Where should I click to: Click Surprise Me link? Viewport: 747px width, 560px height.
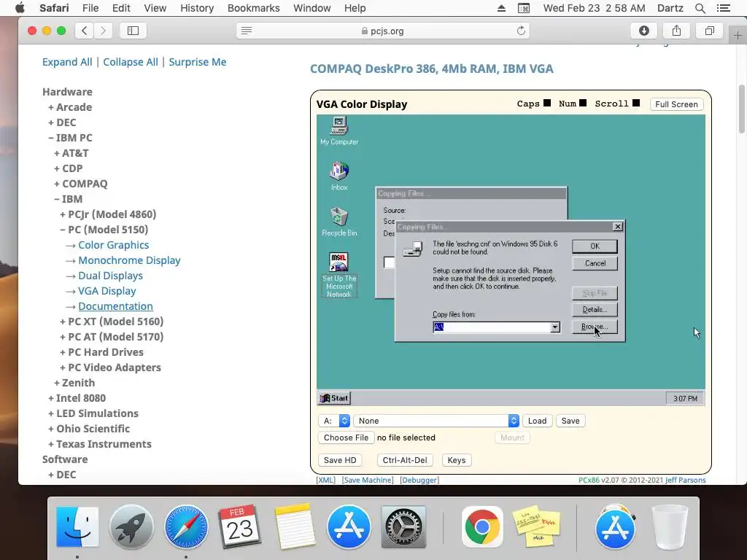pos(197,62)
